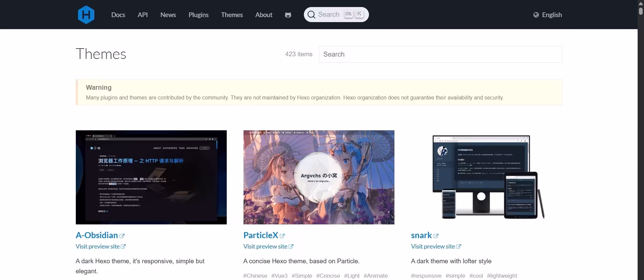Click the "Warning" notice heading
Viewport: 644px width, 280px height.
[x=99, y=87]
